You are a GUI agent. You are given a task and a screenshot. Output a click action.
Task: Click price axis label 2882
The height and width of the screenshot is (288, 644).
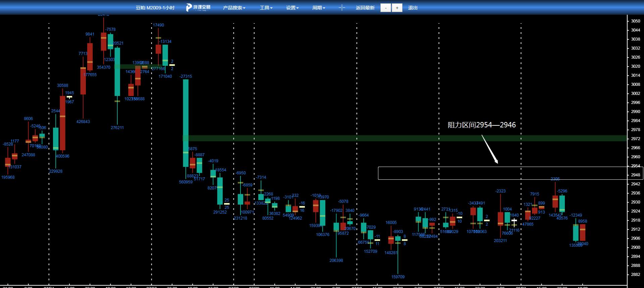[x=635, y=274]
